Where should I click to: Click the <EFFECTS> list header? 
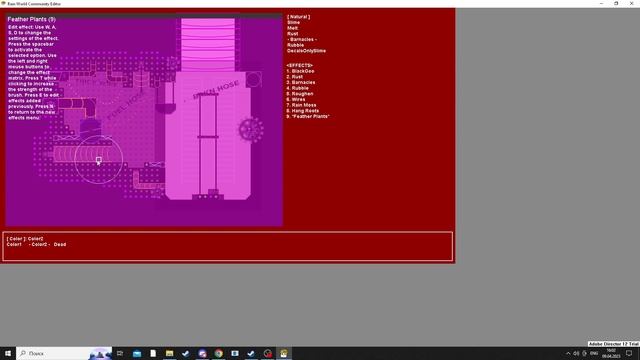click(x=300, y=65)
